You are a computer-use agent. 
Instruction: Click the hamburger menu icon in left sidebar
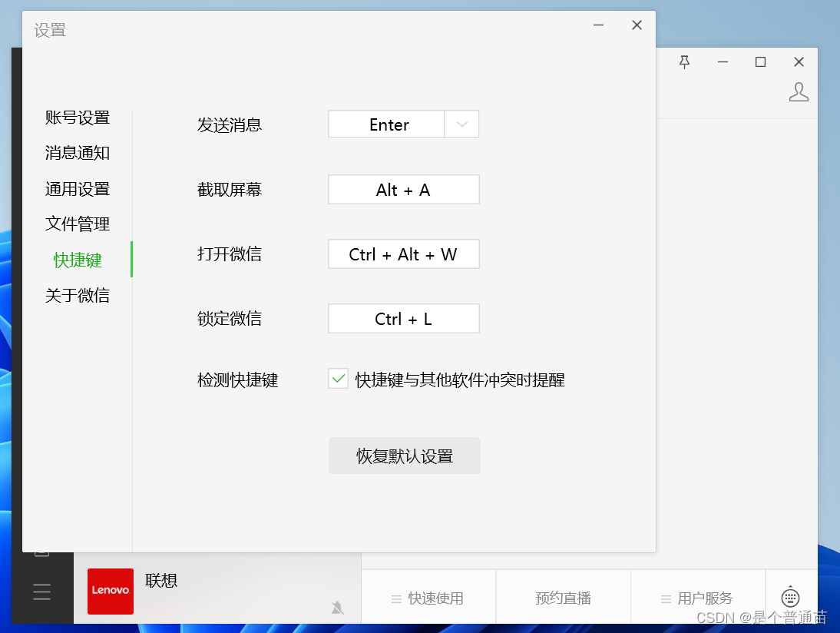click(x=41, y=592)
